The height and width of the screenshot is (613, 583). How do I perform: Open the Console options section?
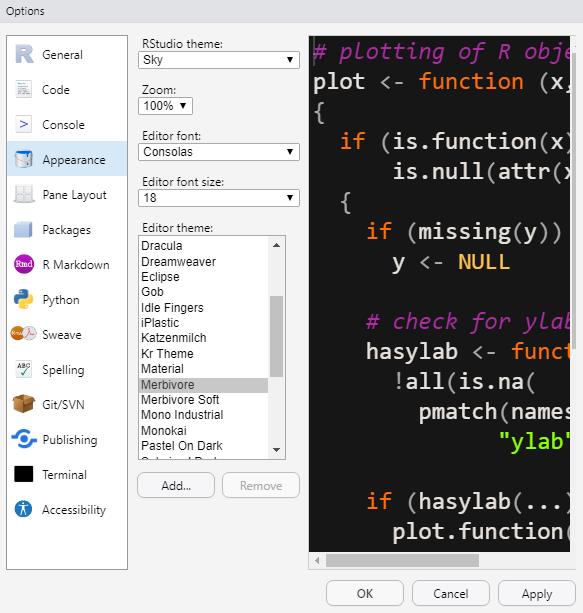[67, 125]
